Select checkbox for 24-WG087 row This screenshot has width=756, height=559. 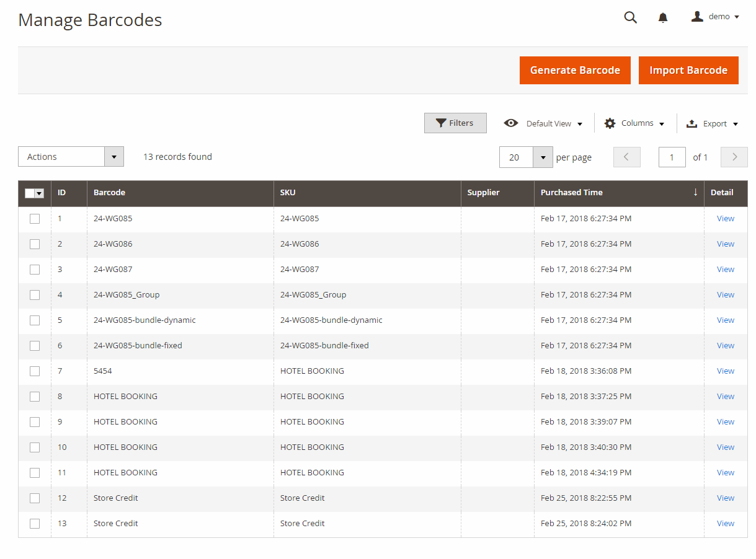click(x=35, y=269)
